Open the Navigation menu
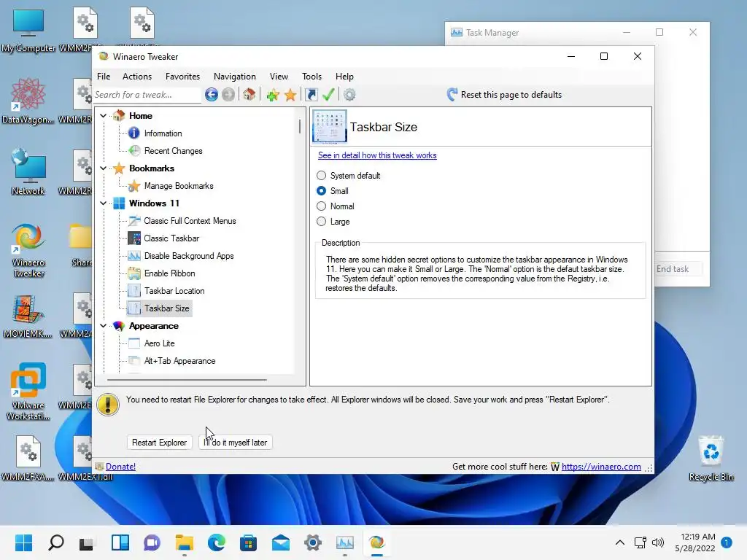Screen dimensions: 747x560 [x=234, y=76]
